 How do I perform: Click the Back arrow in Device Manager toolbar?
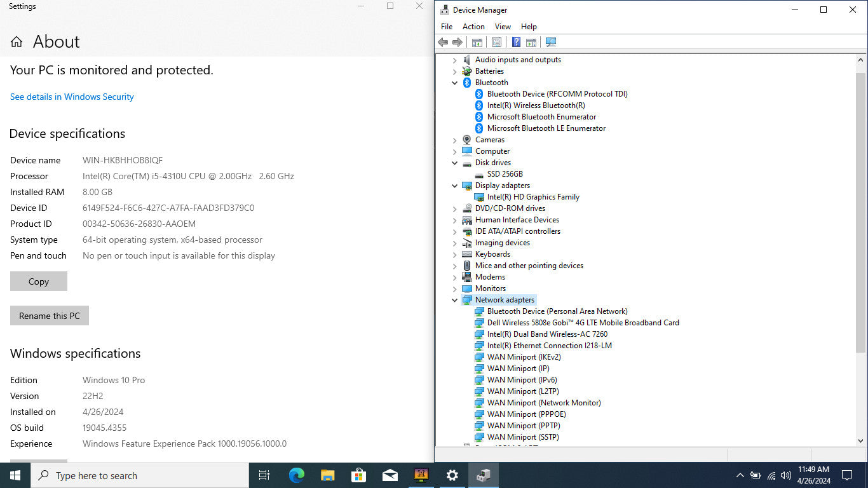tap(443, 42)
